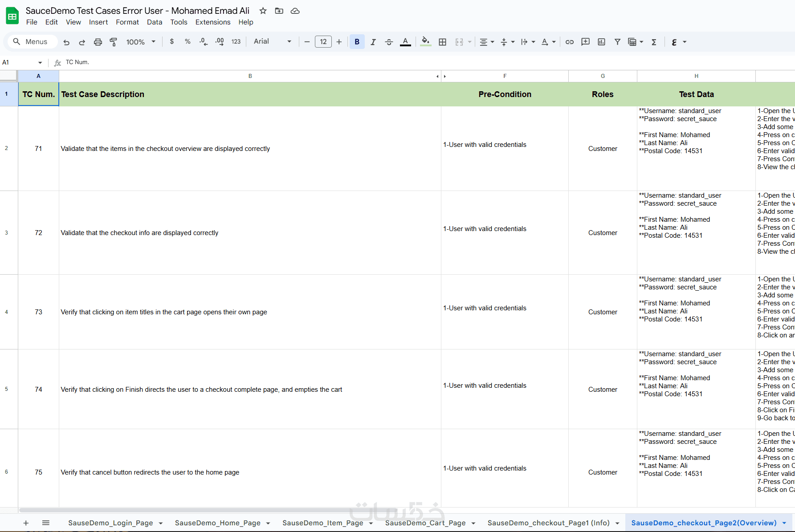Open the zoom level dropdown
The image size is (795, 532).
(x=141, y=42)
